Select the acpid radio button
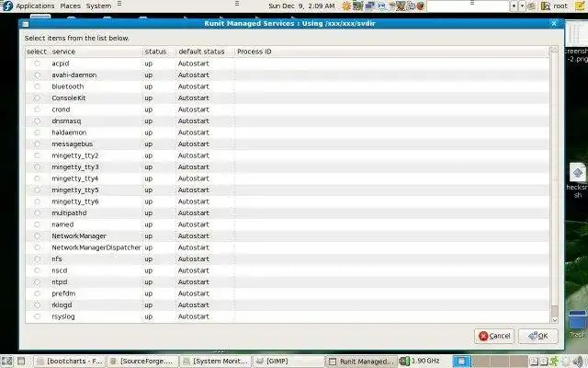The image size is (588, 368). click(x=37, y=63)
